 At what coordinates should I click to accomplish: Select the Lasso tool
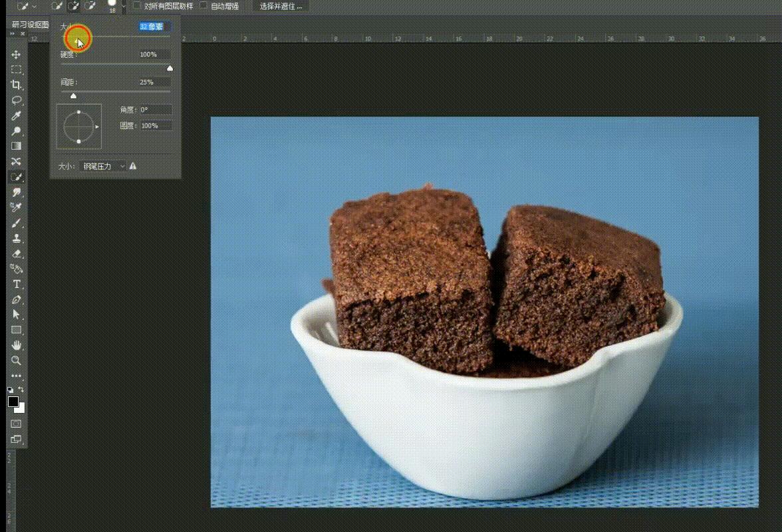tap(16, 100)
